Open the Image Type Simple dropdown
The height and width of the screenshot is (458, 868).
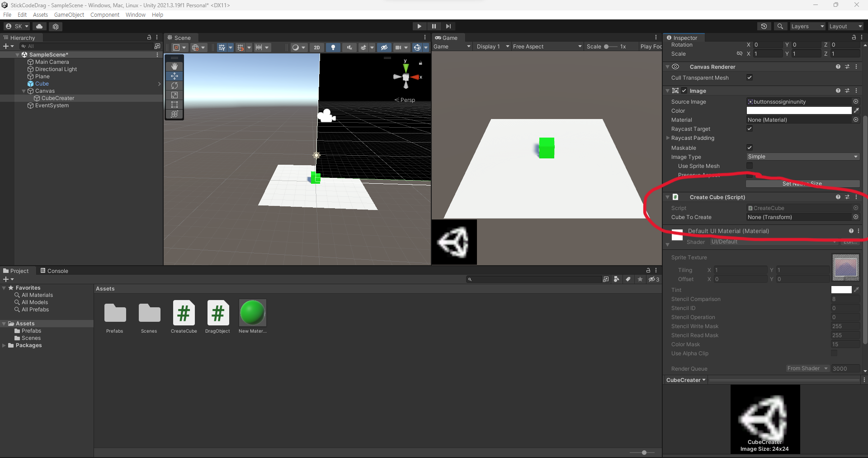[x=803, y=157]
